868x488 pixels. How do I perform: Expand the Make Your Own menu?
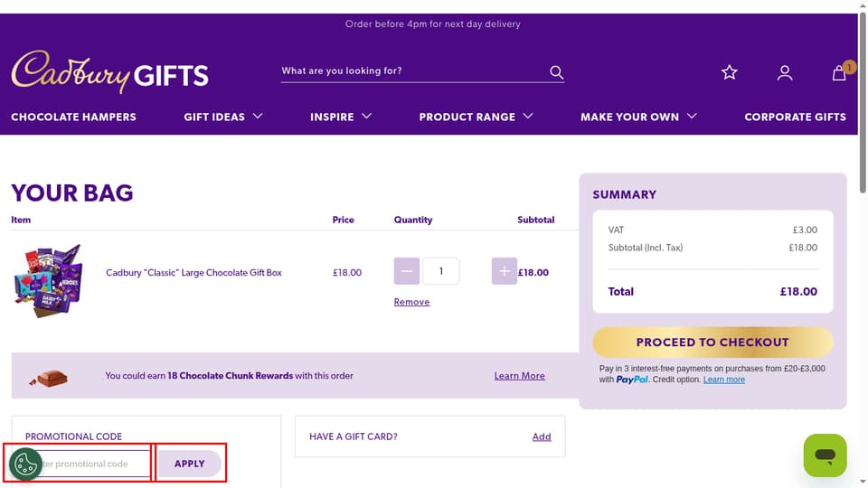[x=638, y=117]
